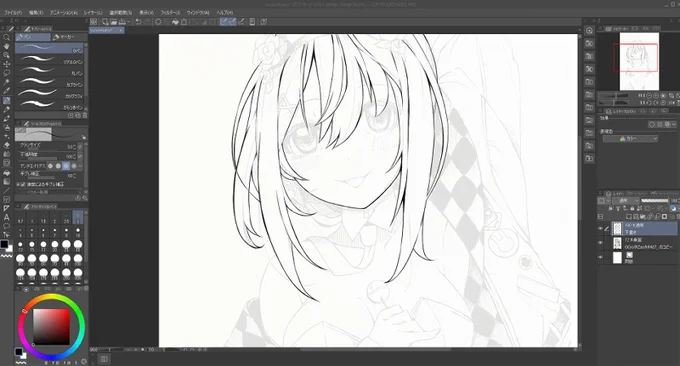Open the ファイル menu

pyautogui.click(x=13, y=13)
